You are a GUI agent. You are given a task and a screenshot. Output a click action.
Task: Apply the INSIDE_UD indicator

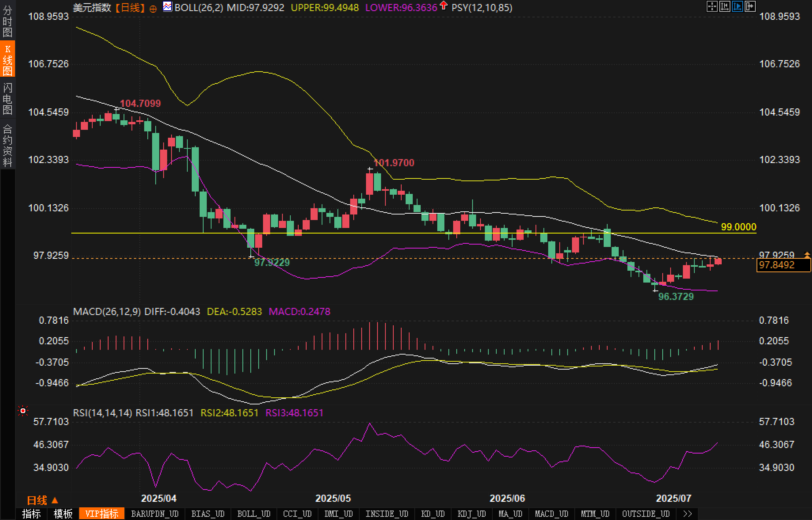point(387,514)
